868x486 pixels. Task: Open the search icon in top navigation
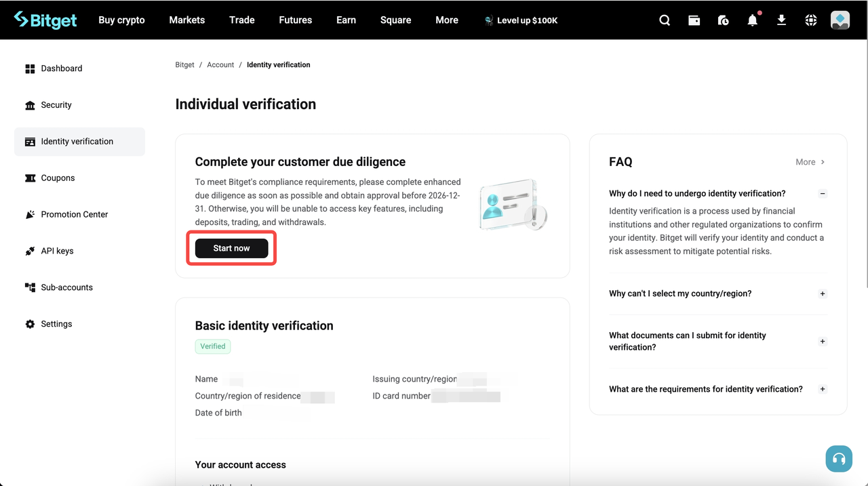tap(664, 20)
